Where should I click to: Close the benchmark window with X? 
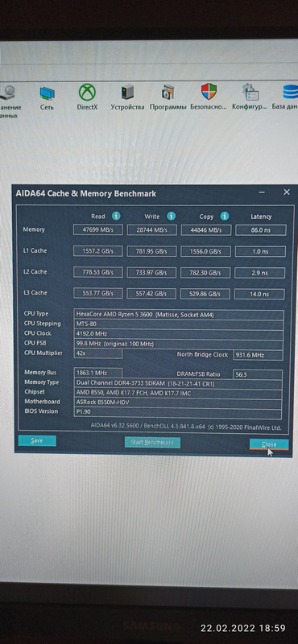tap(287, 192)
